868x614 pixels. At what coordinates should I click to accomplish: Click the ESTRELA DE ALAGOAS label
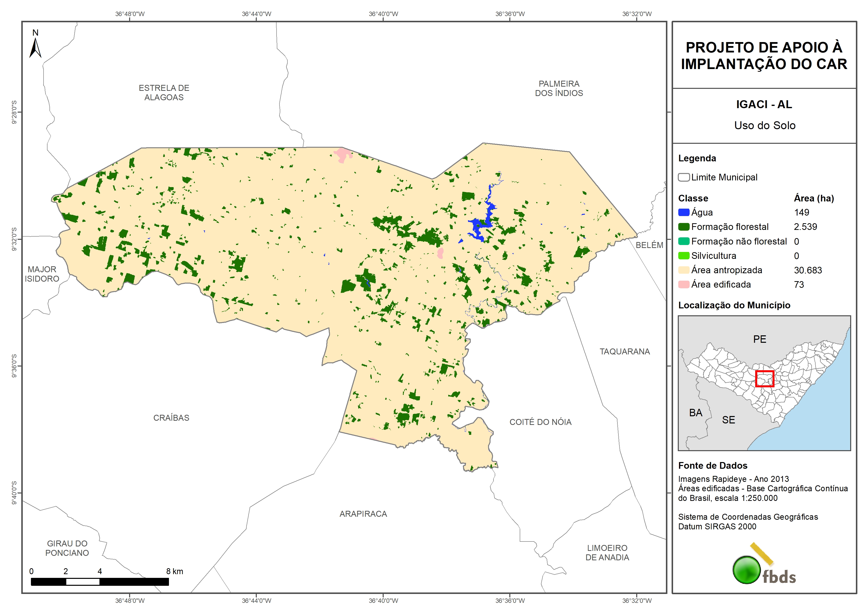(x=164, y=93)
